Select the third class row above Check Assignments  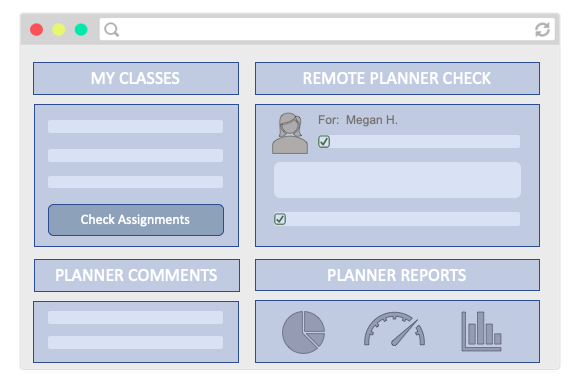point(135,182)
